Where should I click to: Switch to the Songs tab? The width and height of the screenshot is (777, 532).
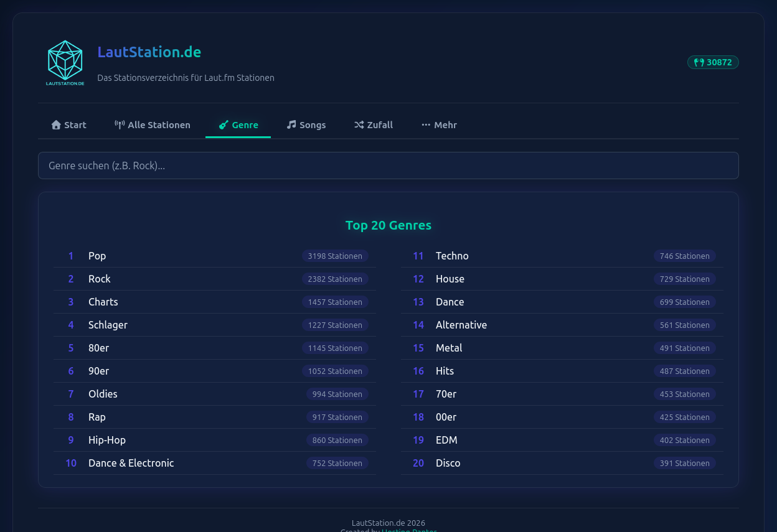point(306,124)
